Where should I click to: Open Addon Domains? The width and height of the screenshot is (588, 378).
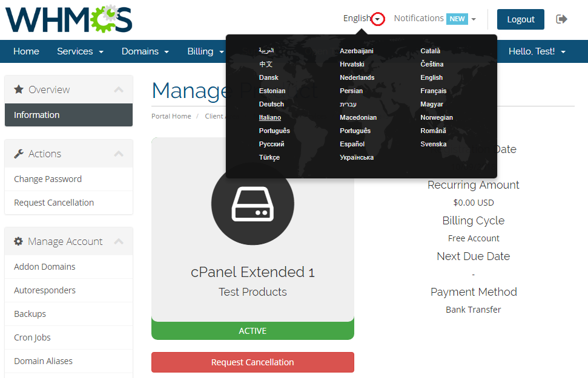coord(68,267)
